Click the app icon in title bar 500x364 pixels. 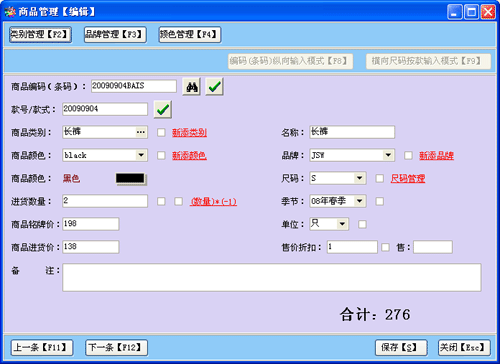click(x=10, y=12)
